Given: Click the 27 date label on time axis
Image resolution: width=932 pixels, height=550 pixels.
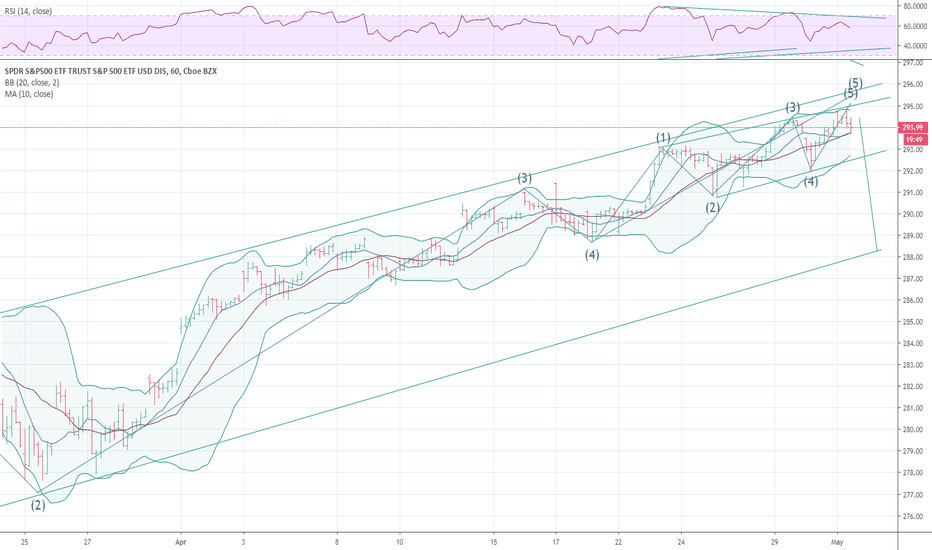Looking at the screenshot, I should click(87, 542).
